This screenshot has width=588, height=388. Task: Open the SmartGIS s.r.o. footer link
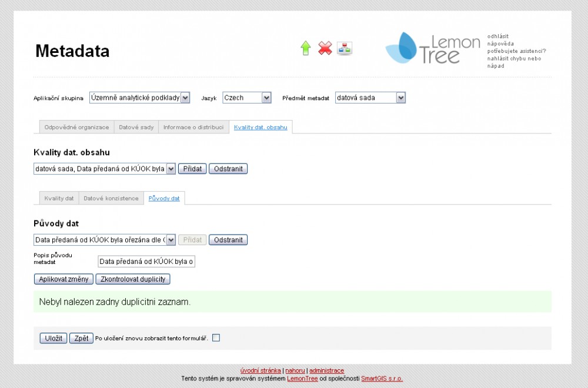pos(382,379)
